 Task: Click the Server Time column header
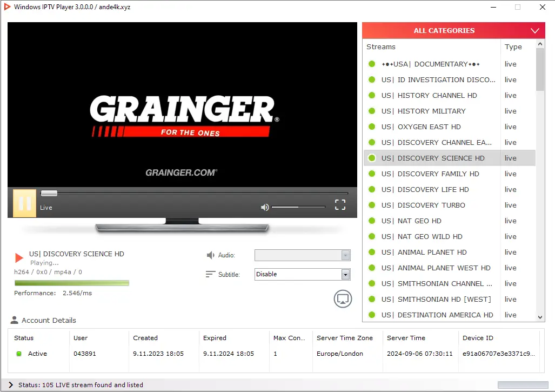pyautogui.click(x=406, y=338)
